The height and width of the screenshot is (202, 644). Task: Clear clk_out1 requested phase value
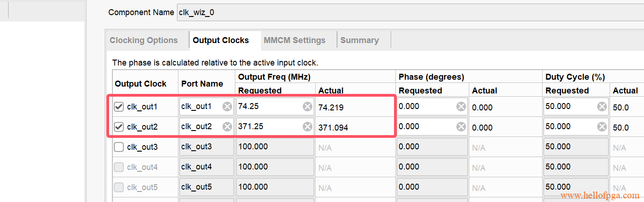pyautogui.click(x=461, y=107)
